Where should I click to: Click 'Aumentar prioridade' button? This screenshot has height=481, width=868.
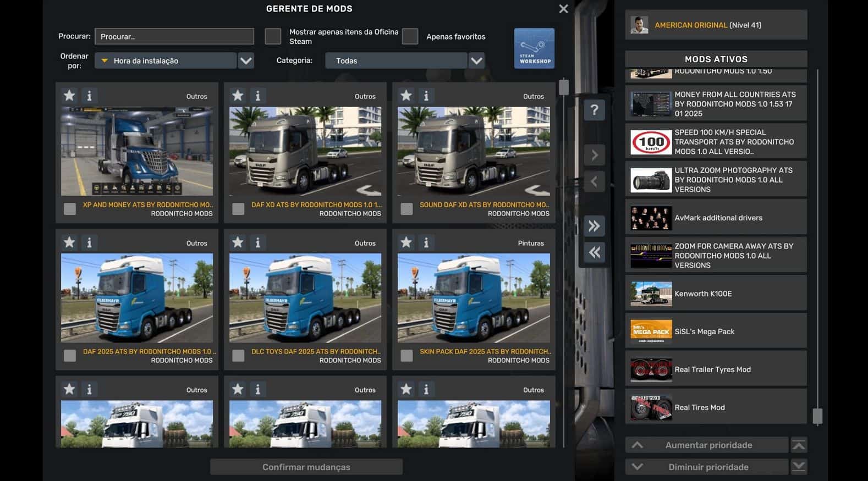point(707,445)
